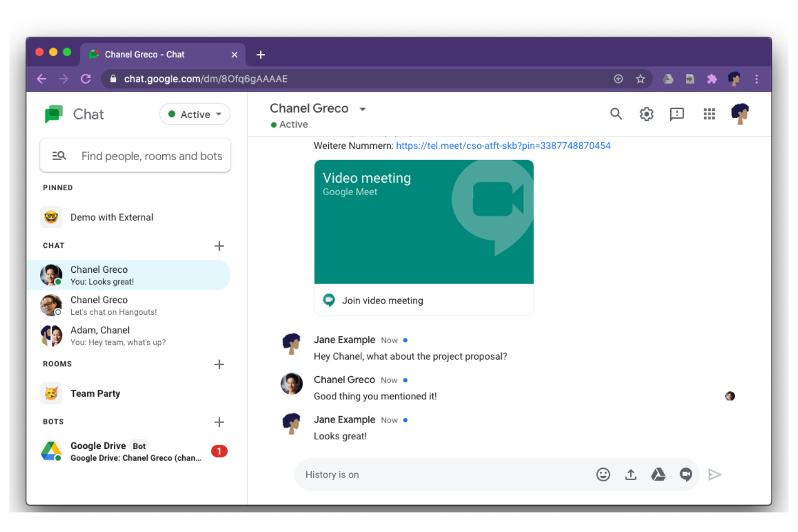Start a new chat with the CHAT plus icon
This screenshot has height=532, width=798.
[x=219, y=246]
